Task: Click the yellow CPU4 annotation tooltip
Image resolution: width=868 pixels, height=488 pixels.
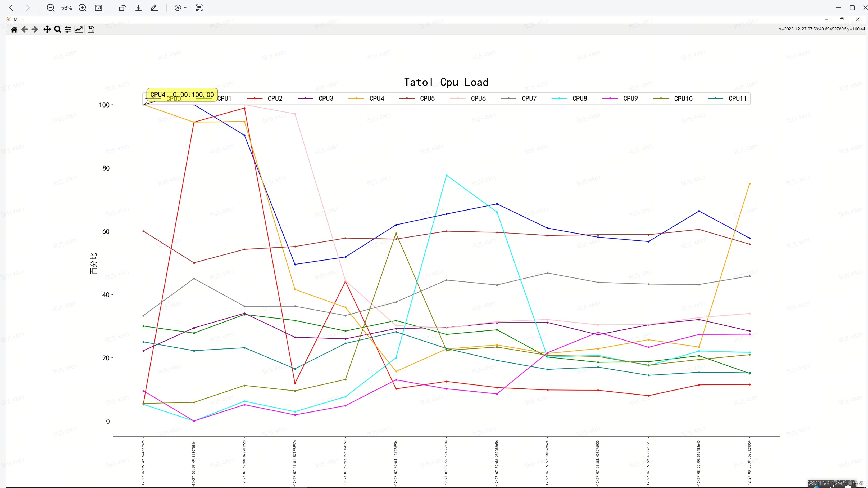Action: coord(182,95)
